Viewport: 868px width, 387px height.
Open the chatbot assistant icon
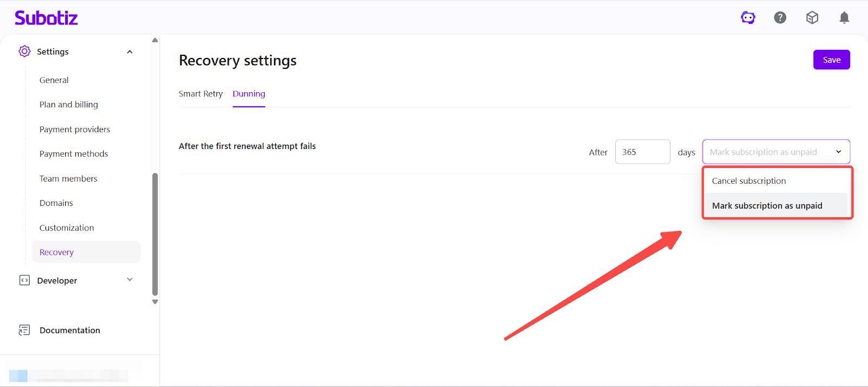point(748,18)
